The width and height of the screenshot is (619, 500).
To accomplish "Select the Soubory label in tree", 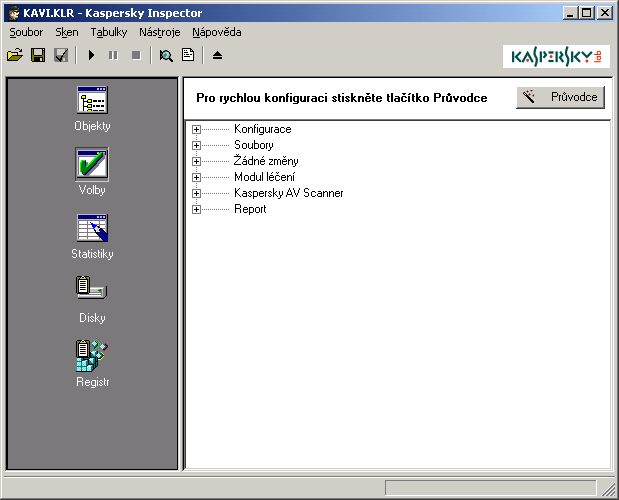I will point(254,145).
